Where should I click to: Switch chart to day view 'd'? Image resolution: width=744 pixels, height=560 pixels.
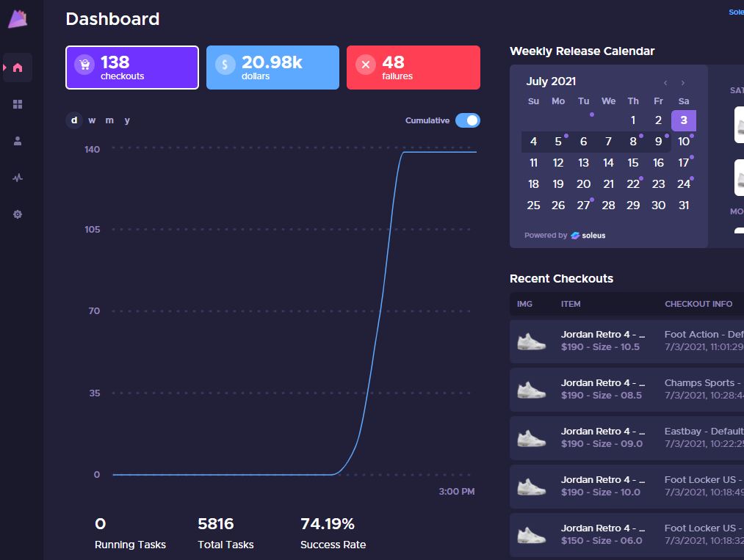click(x=74, y=120)
